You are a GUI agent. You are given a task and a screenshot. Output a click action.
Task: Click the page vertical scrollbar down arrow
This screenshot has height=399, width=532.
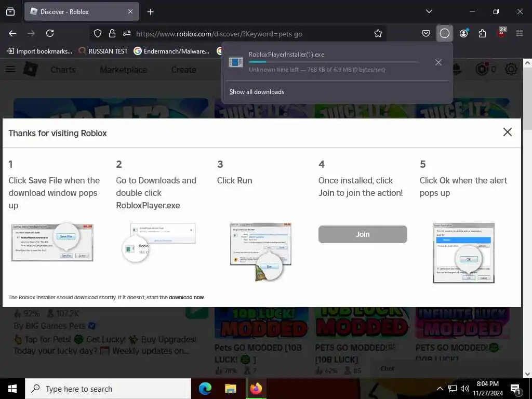pyautogui.click(x=527, y=374)
